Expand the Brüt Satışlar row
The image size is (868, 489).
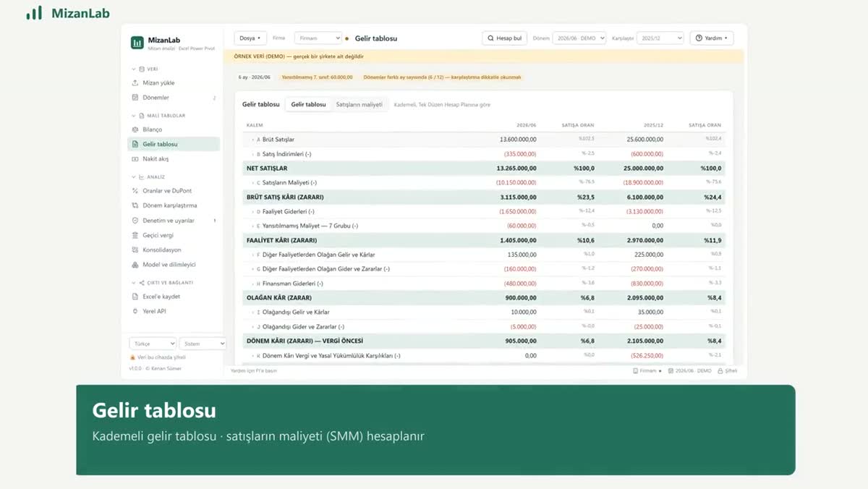[x=253, y=140]
